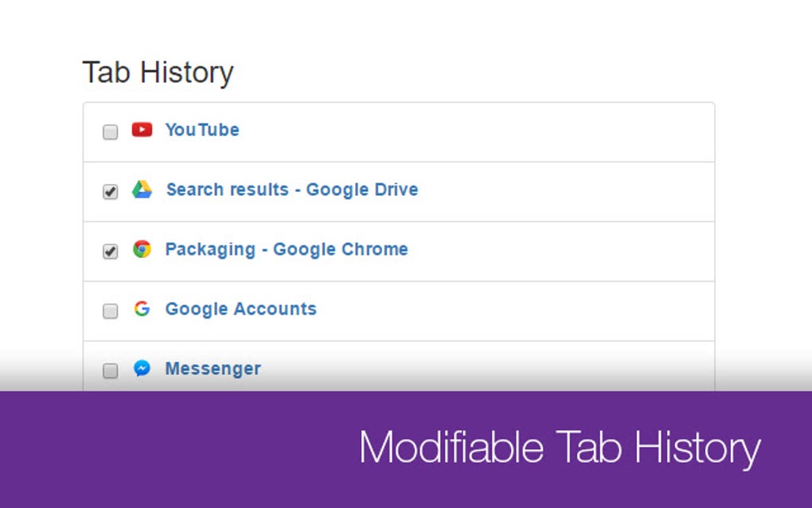Uncheck the Search results - Google Drive checkbox

tap(111, 192)
